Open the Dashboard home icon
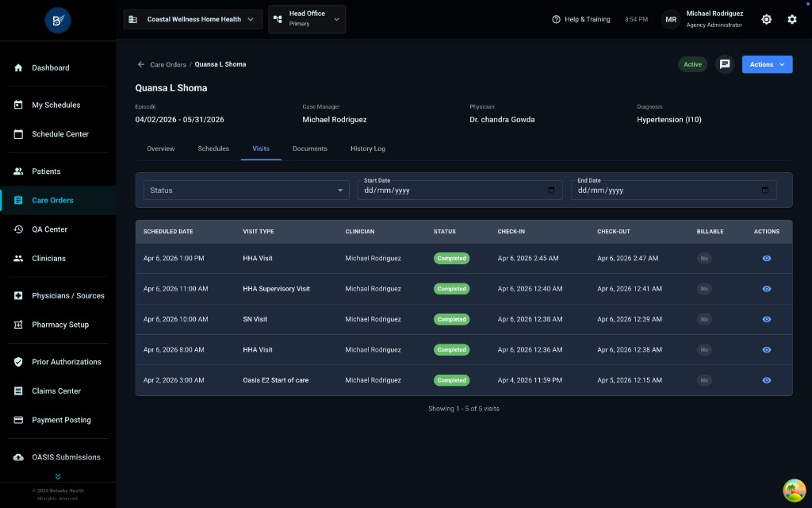812x508 pixels. click(18, 68)
